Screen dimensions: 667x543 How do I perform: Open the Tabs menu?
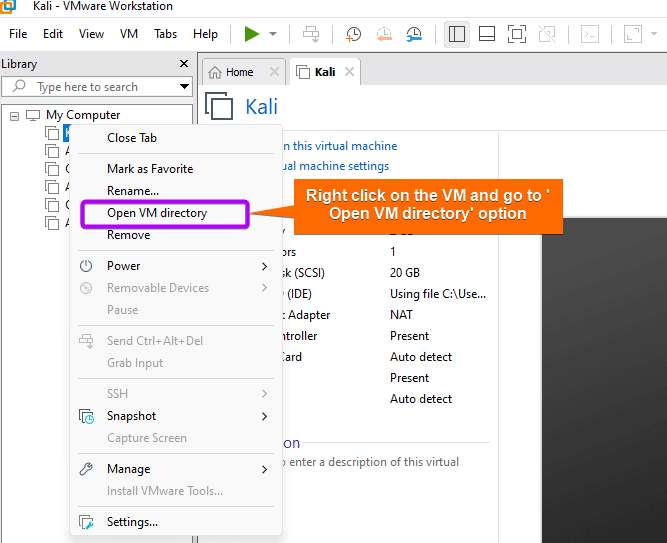coord(165,34)
